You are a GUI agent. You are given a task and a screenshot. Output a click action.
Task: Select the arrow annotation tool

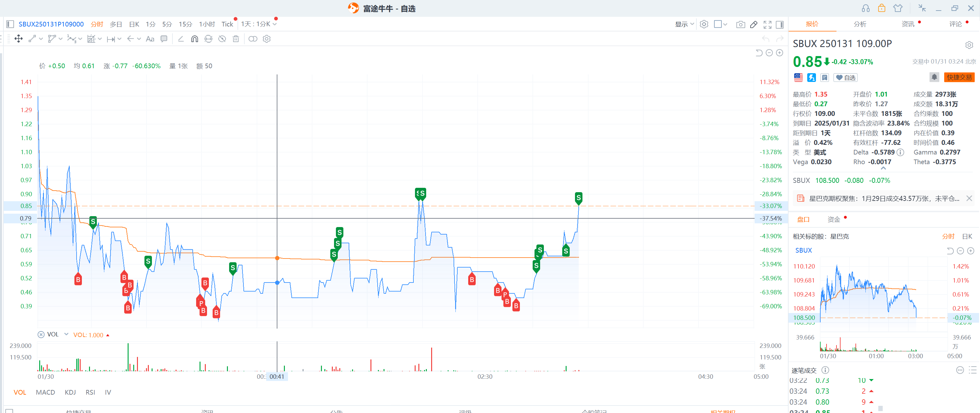(130, 39)
